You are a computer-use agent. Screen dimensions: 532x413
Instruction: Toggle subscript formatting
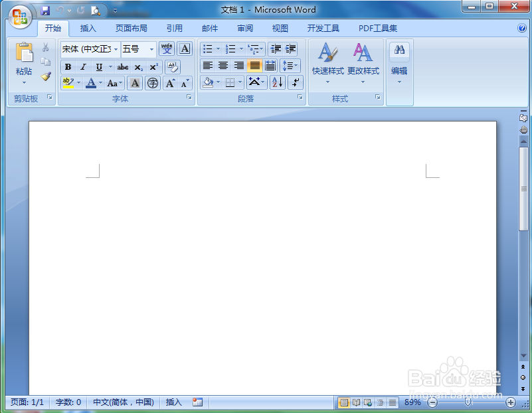pos(138,67)
